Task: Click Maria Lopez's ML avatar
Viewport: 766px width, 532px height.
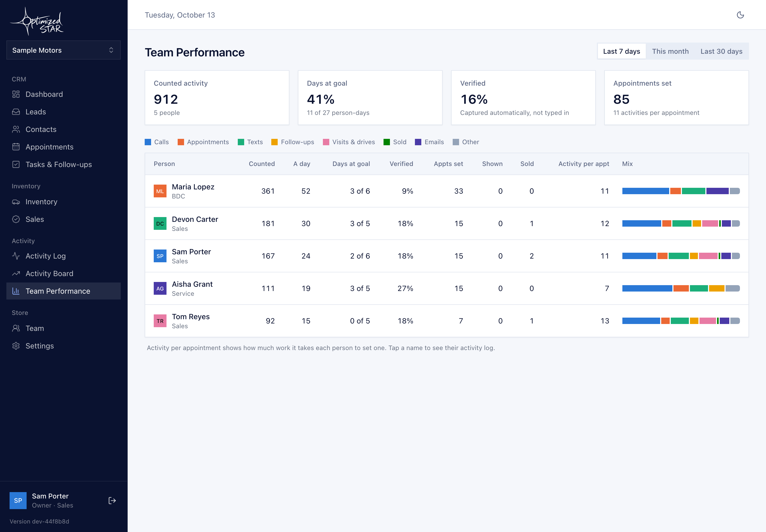Action: [x=160, y=191]
